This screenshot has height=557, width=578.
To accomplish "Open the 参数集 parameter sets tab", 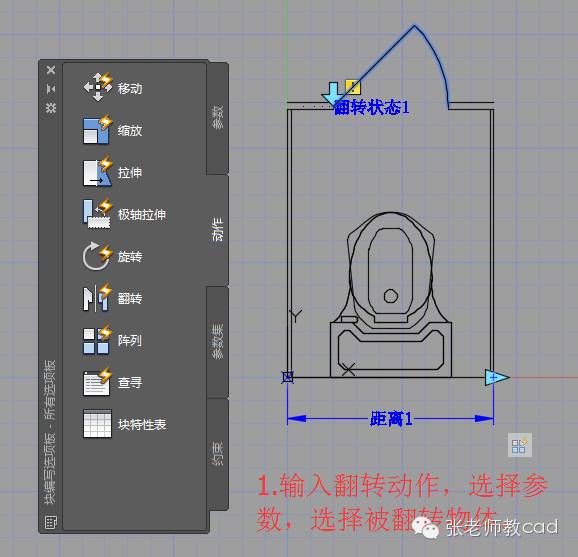I will click(x=217, y=341).
